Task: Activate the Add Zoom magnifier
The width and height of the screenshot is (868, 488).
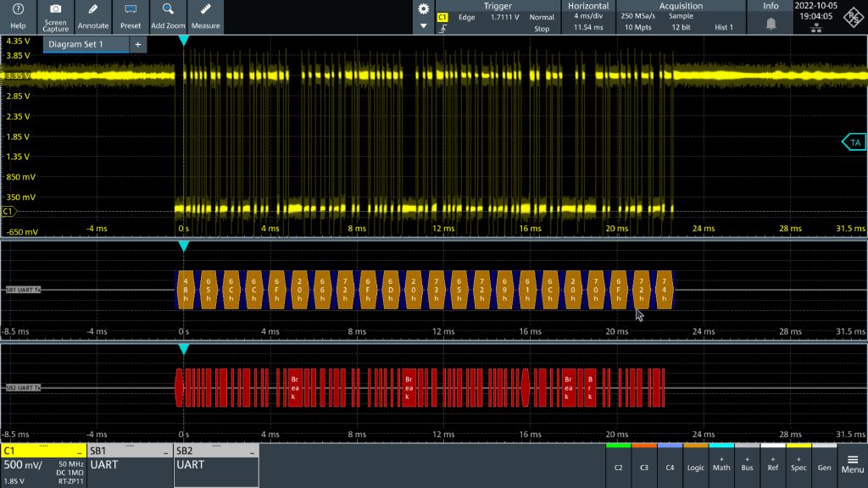Action: pos(168,16)
